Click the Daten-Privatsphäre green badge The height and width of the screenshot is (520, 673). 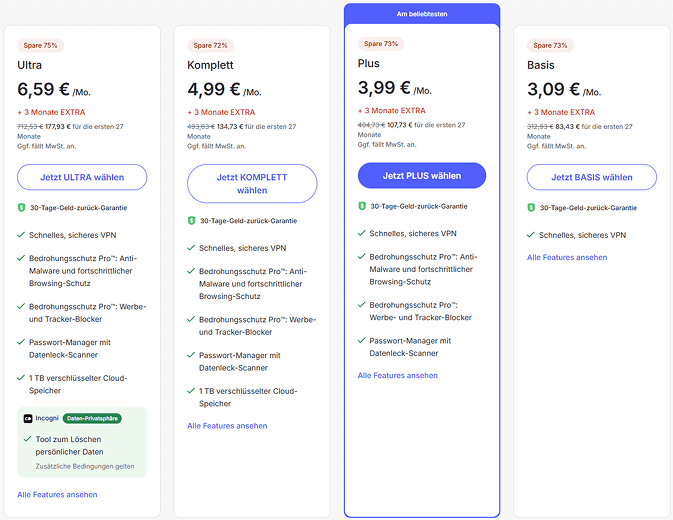[92, 418]
